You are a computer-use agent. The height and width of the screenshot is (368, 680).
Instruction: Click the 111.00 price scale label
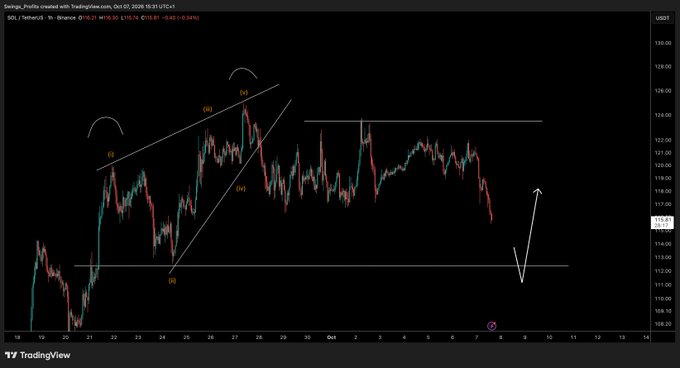click(663, 285)
